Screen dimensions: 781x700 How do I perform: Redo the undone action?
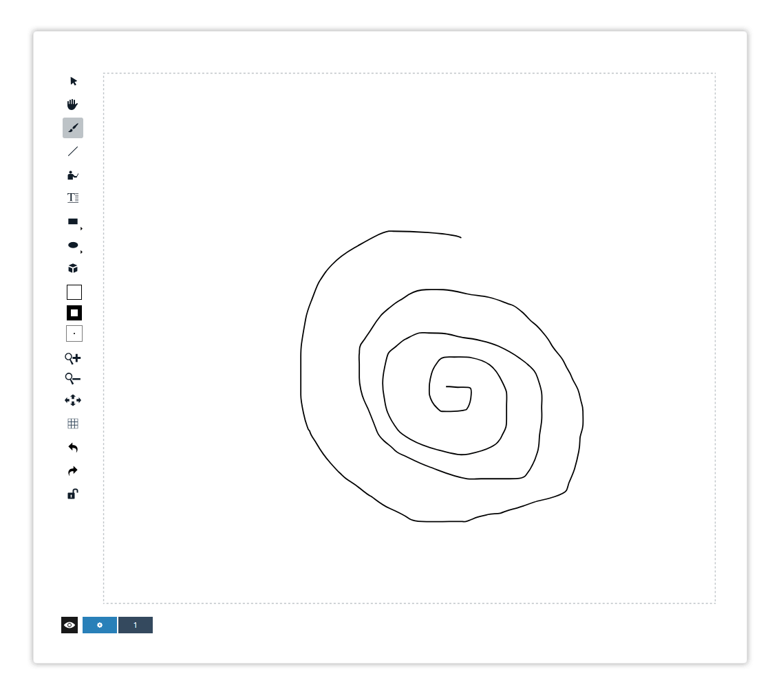[x=73, y=470]
